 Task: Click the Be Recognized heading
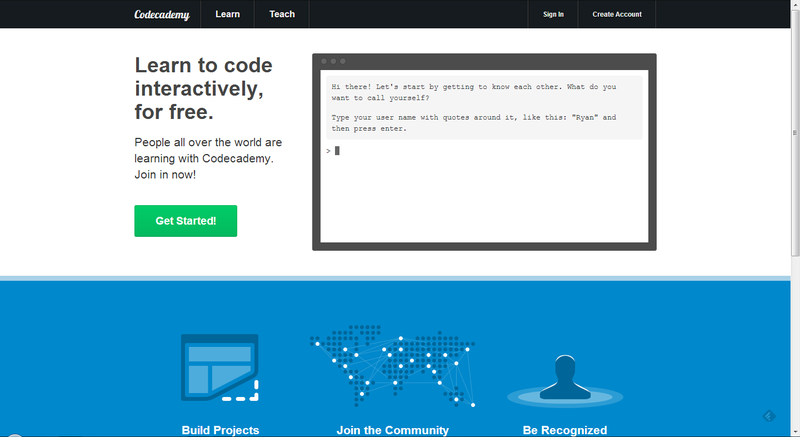(565, 430)
